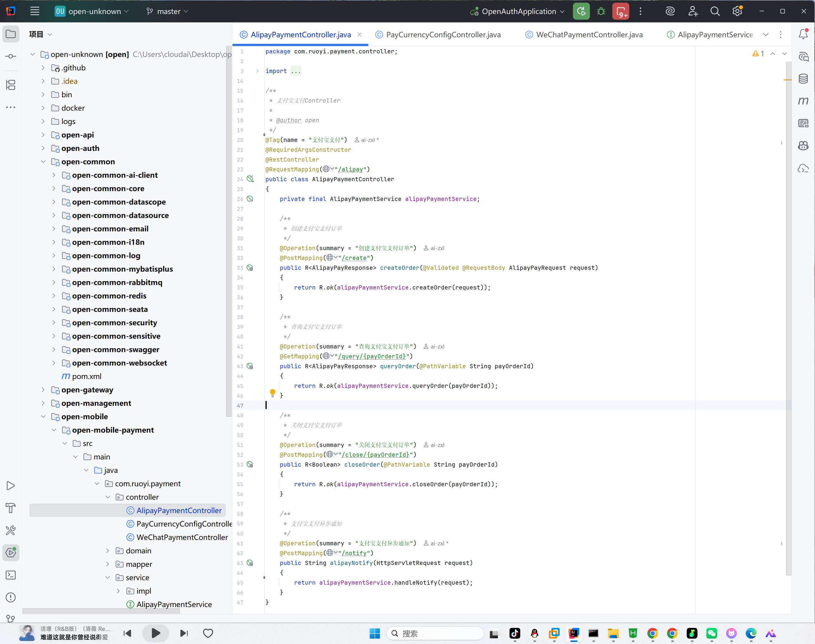The image size is (815, 644).
Task: Toggle the Services tool window button
Action: (11, 553)
